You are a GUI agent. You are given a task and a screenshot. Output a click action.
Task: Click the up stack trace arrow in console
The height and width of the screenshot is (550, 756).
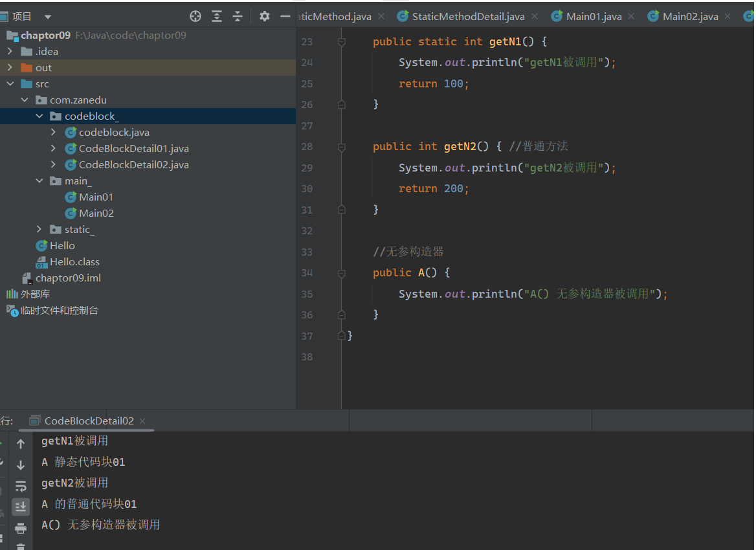pyautogui.click(x=21, y=444)
